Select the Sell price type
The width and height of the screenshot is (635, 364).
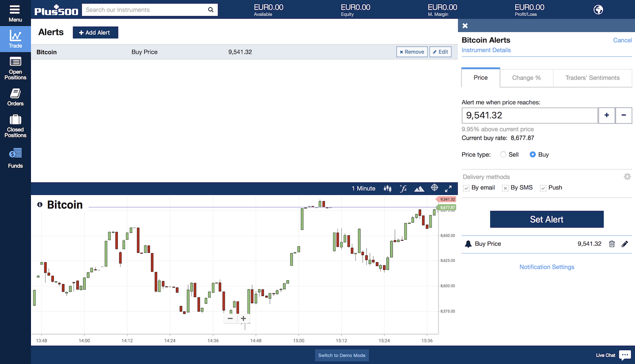(x=503, y=155)
